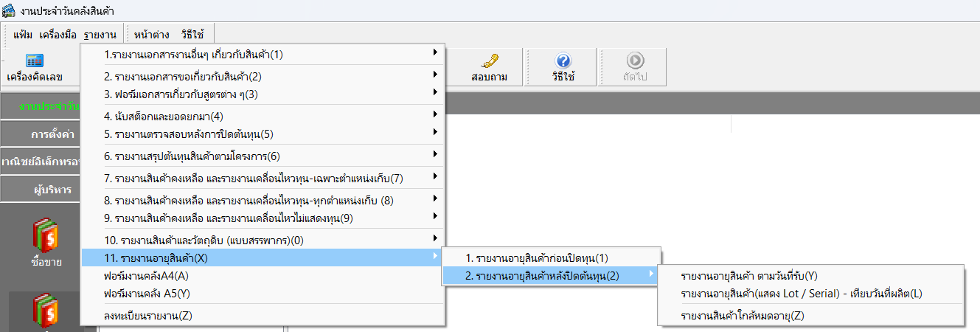
Task: Select ฟอร์มงานคลัง A4(A) menu entry
Action: tap(147, 276)
